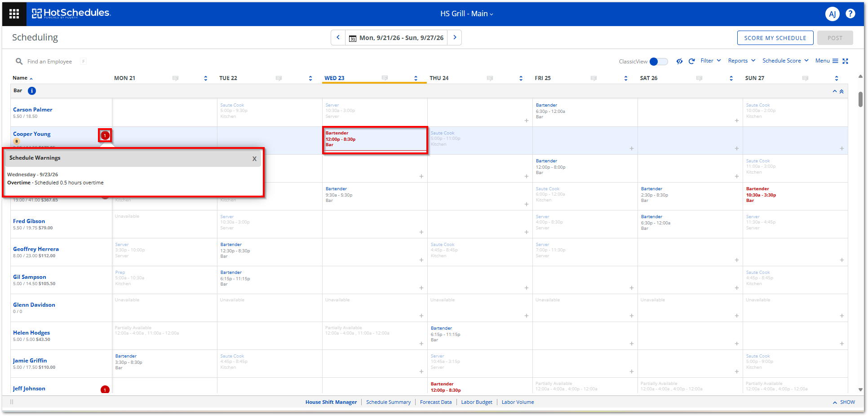This screenshot has width=868, height=416.
Task: Expand the bottom panel with SHOW
Action: 844,402
